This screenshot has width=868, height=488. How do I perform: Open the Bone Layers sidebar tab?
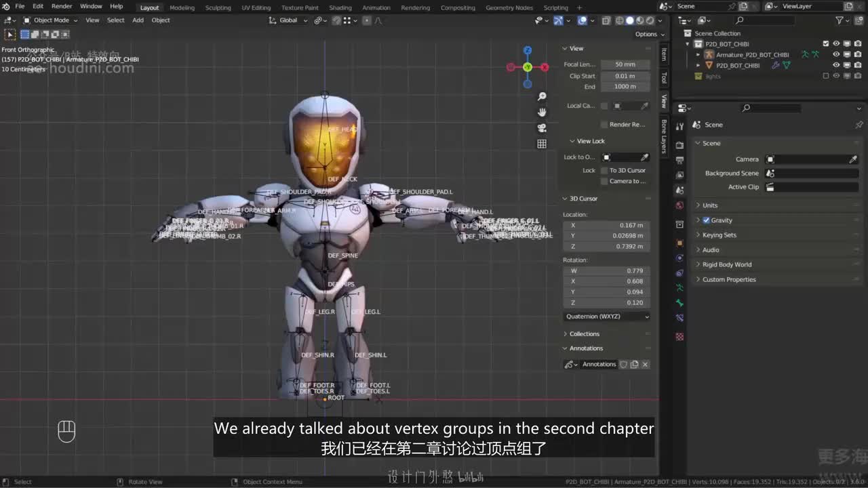pyautogui.click(x=664, y=136)
